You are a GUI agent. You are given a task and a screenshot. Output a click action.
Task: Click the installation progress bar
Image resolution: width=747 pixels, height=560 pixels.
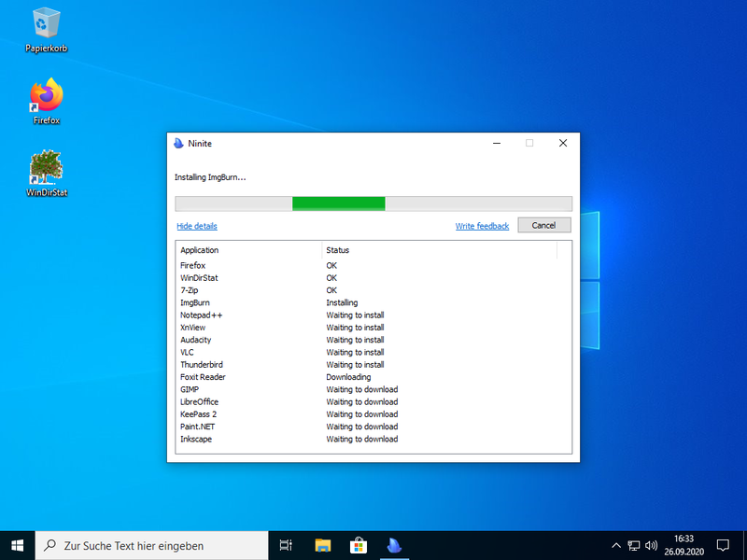[373, 203]
